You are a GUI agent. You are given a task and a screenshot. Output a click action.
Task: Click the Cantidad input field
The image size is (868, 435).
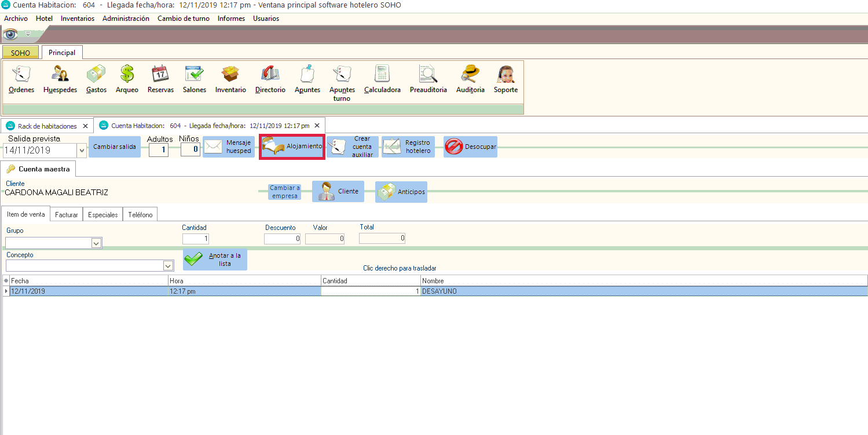pyautogui.click(x=196, y=239)
